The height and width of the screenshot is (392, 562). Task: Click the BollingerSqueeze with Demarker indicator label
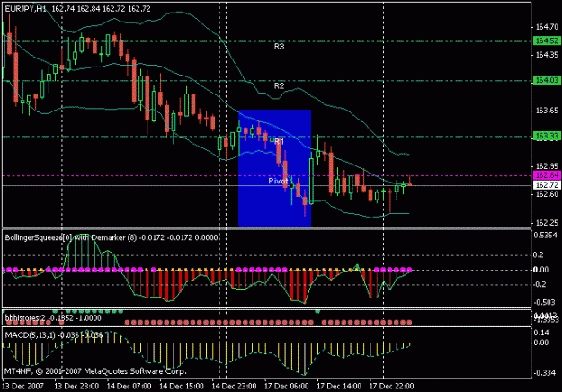pyautogui.click(x=112, y=237)
